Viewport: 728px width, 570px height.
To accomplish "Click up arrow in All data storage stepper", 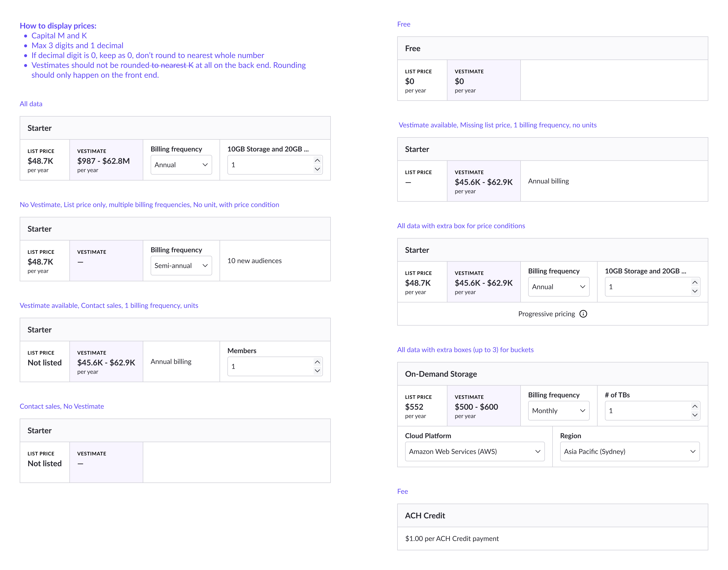I will (317, 161).
